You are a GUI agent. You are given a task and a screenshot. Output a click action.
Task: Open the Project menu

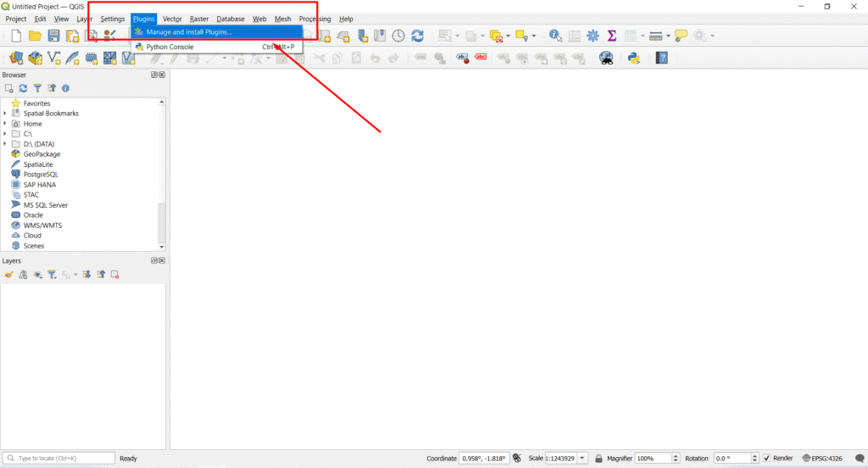pos(16,19)
